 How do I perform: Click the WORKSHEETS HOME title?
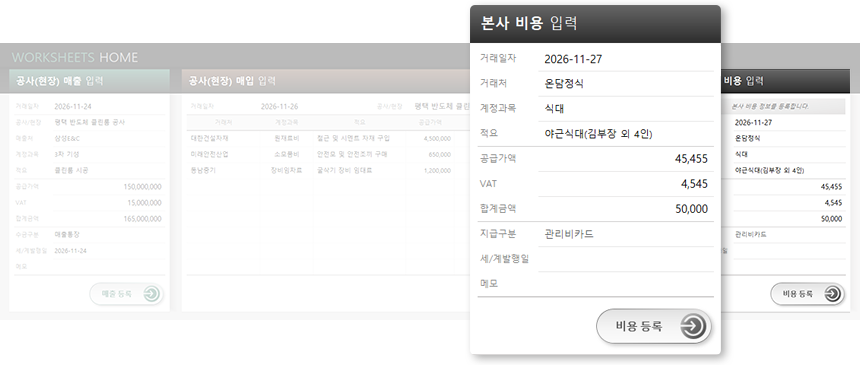point(75,57)
